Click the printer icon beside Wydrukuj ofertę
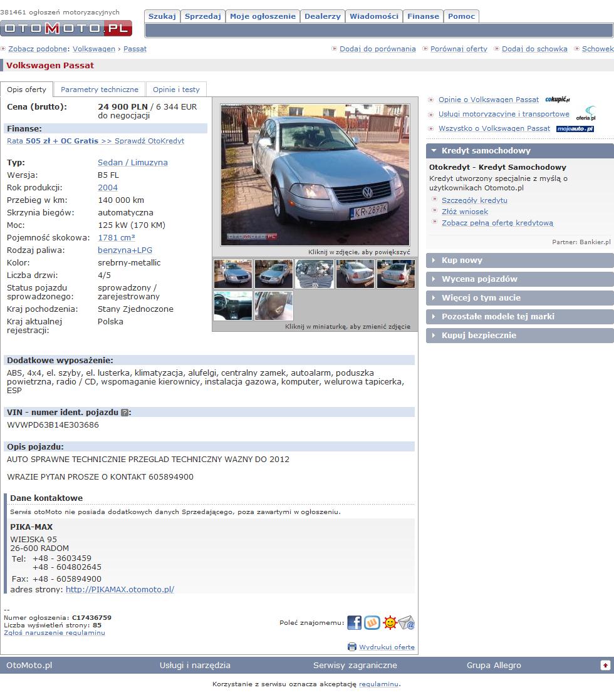Viewport: 614px width, 700px height. click(352, 647)
